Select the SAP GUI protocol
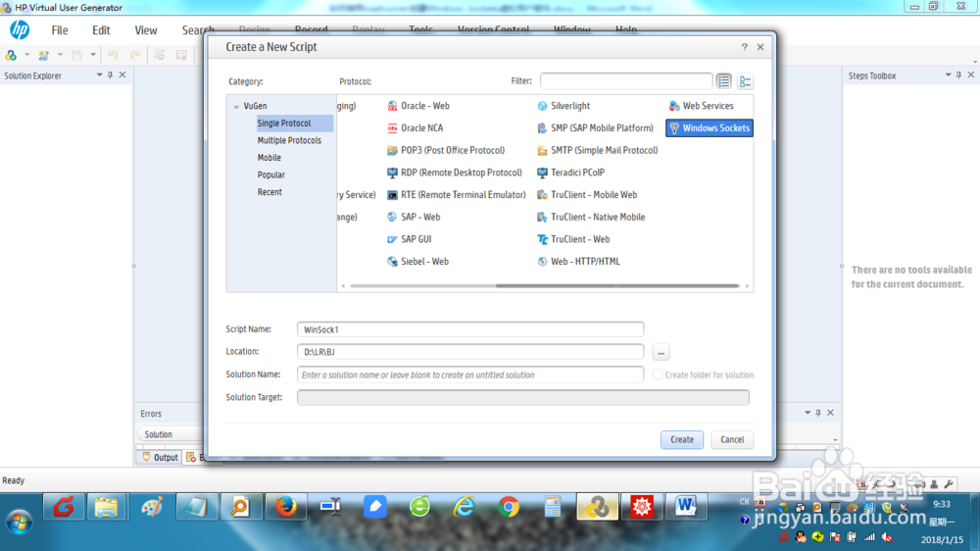This screenshot has width=980, height=551. 410,239
